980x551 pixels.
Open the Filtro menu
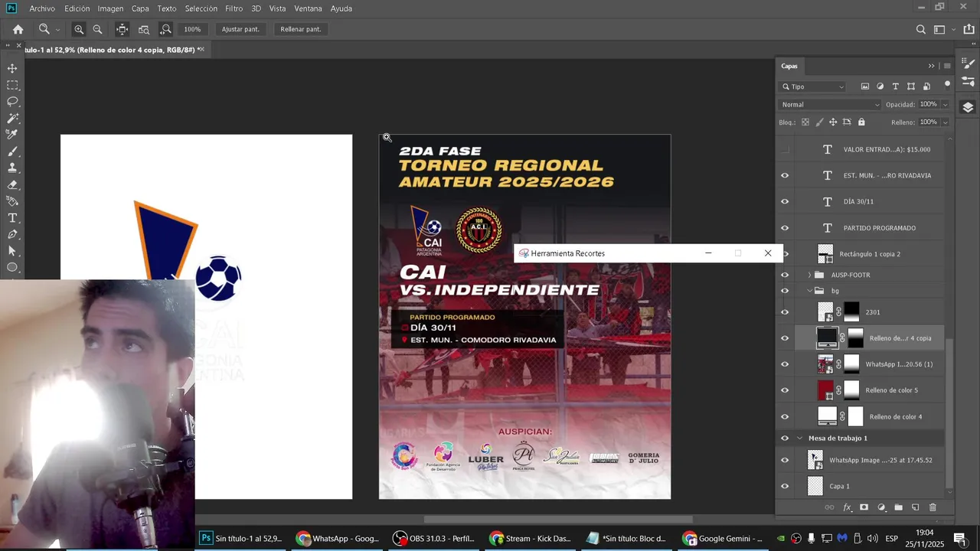(234, 8)
